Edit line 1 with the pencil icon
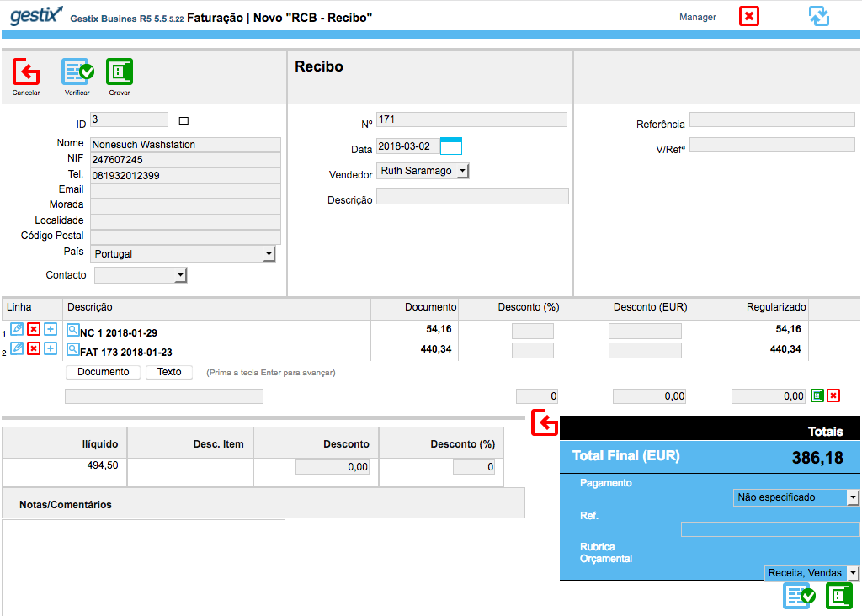Image resolution: width=862 pixels, height=616 pixels. (x=17, y=329)
